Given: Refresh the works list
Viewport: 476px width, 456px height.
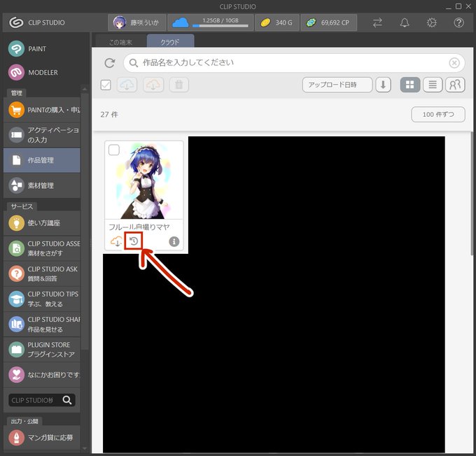Looking at the screenshot, I should [110, 63].
